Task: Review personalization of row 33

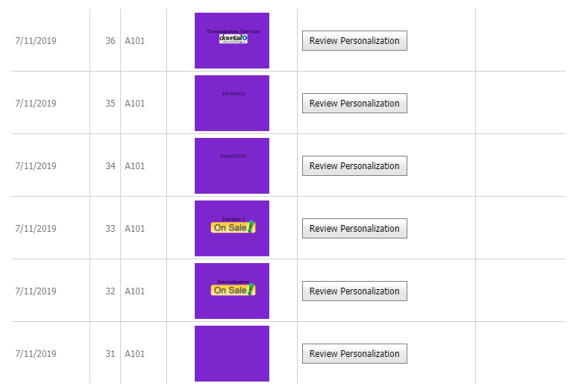Action: pyautogui.click(x=354, y=229)
